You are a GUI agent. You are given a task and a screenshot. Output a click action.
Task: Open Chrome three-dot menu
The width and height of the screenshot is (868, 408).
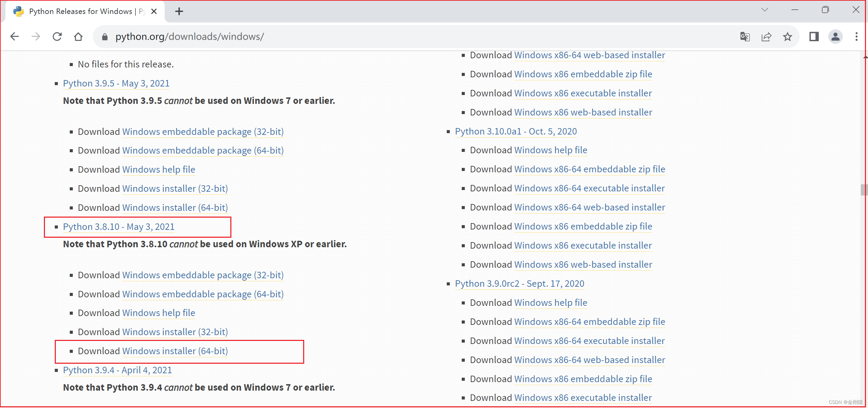(856, 36)
